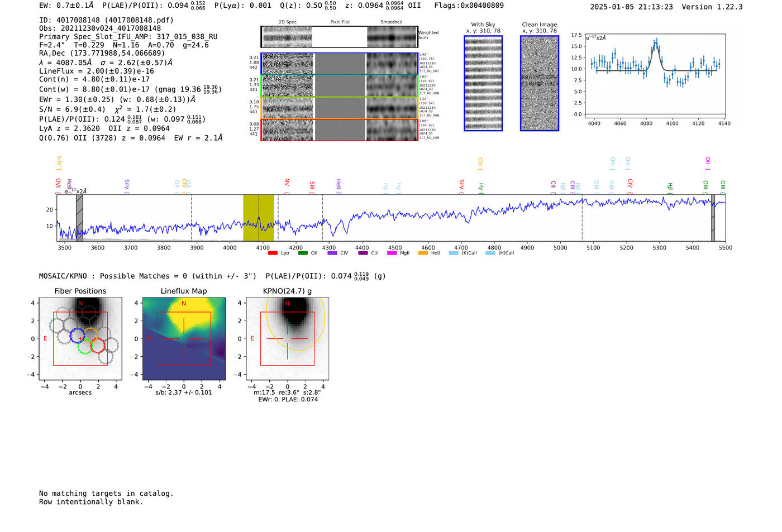
Task: Click the dark purple CII line marker label
Action: point(554,186)
